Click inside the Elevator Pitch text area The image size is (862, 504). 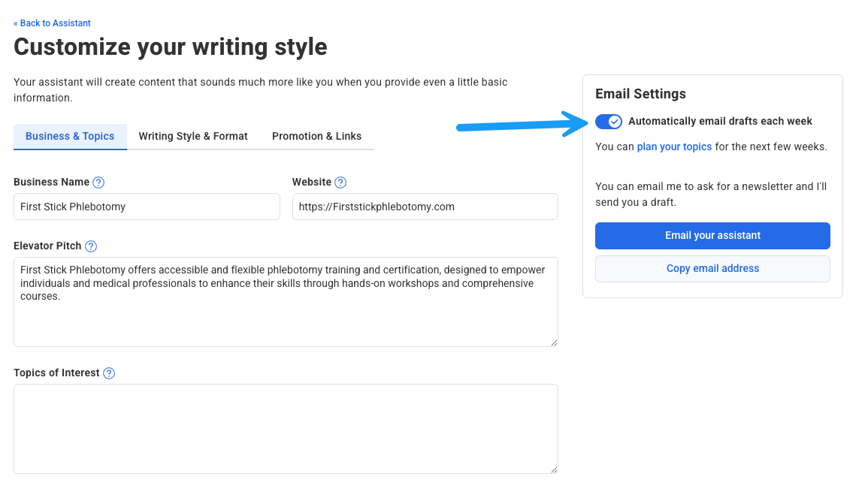pyautogui.click(x=286, y=315)
